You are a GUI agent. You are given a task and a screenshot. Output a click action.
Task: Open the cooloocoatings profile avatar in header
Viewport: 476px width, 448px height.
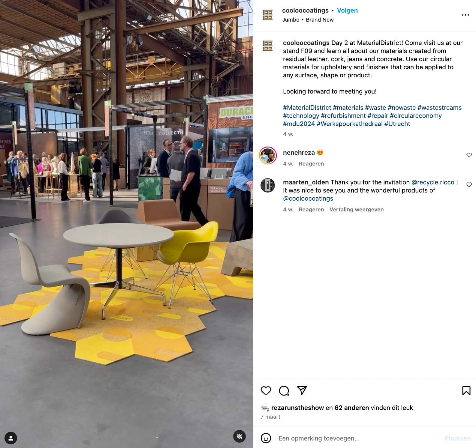267,15
